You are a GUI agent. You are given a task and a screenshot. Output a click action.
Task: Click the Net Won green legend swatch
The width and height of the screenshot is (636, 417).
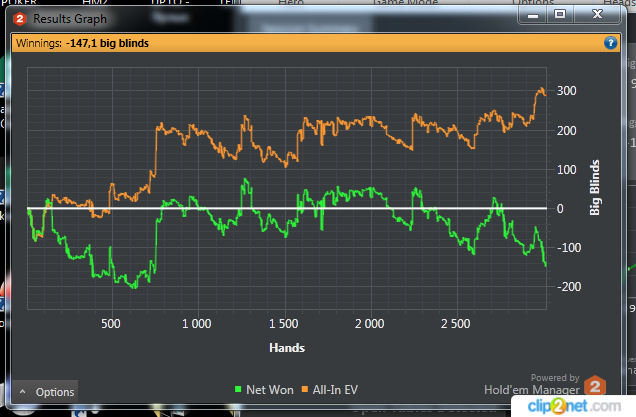click(238, 389)
